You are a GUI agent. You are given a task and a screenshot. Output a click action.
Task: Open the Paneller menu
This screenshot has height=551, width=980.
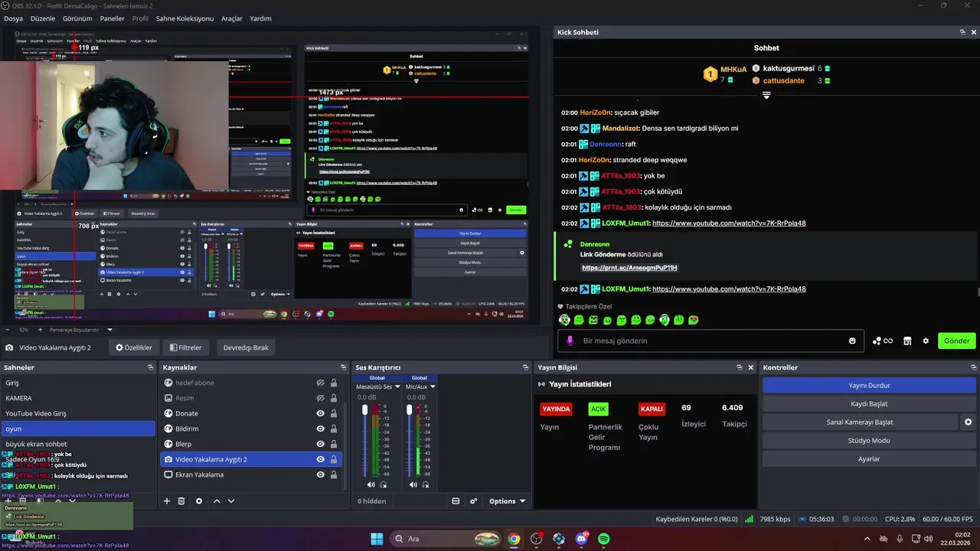(112, 18)
